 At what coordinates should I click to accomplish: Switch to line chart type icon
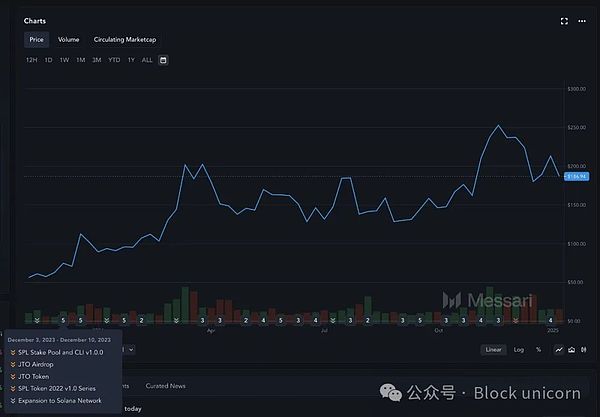point(558,349)
